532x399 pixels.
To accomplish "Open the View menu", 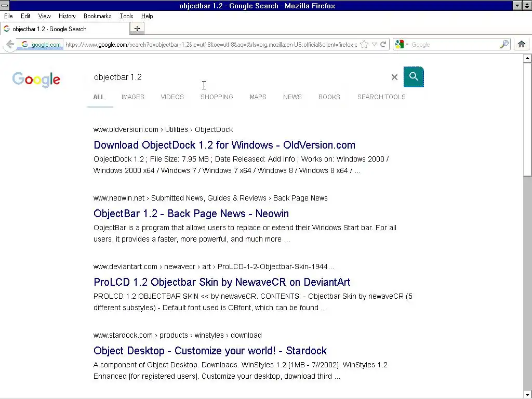I will click(44, 16).
